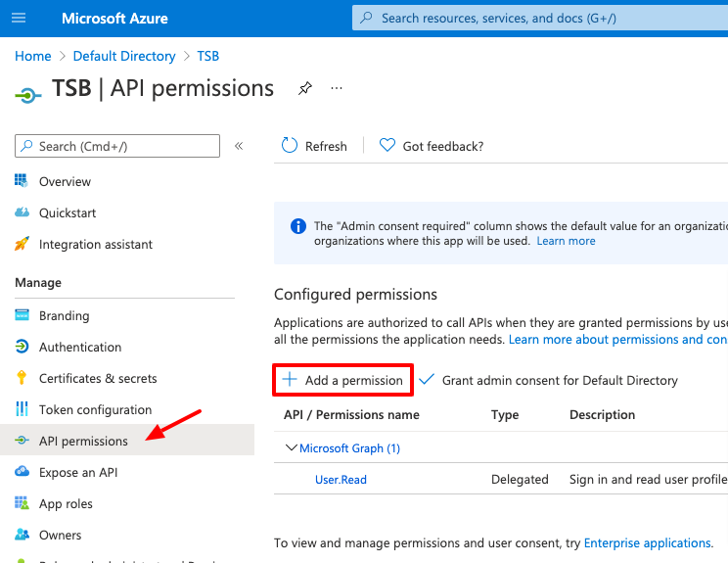Screen dimensions: 728x563
Task: Open the ellipsis more options beside the title
Action: click(x=337, y=88)
